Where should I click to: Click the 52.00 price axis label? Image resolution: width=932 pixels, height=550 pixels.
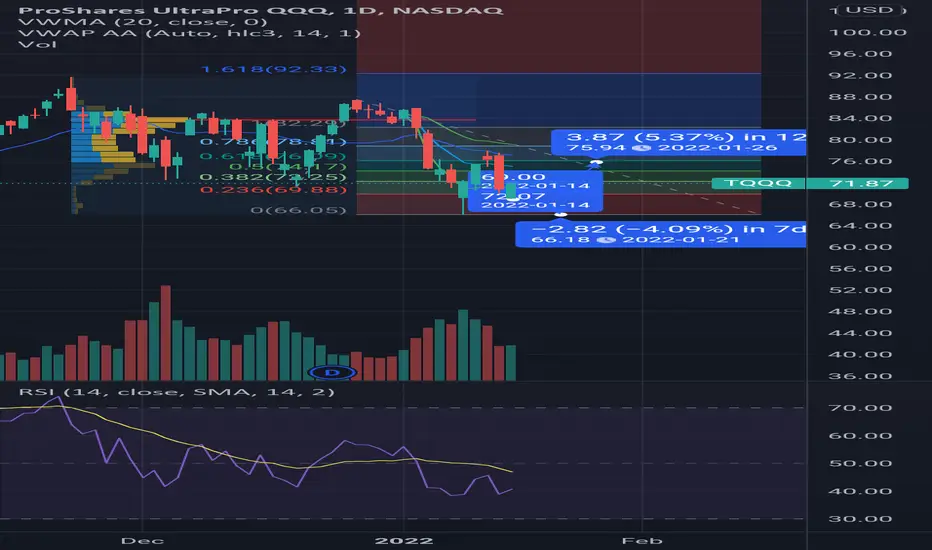(x=861, y=290)
